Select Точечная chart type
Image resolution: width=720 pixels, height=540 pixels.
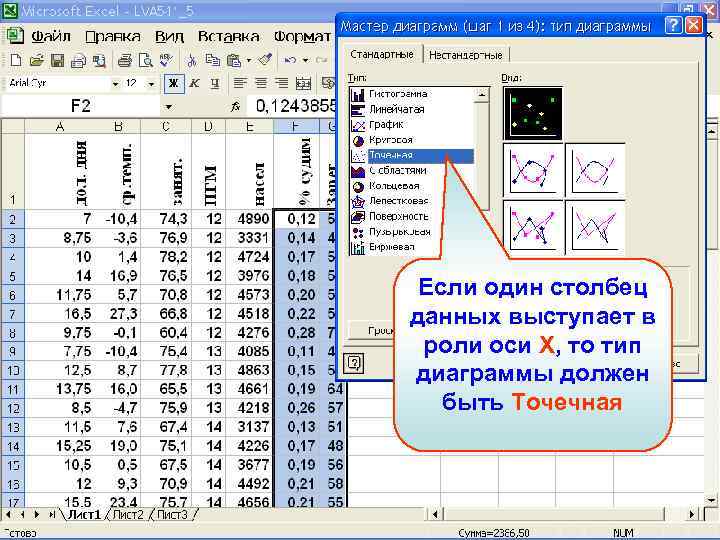412,156
